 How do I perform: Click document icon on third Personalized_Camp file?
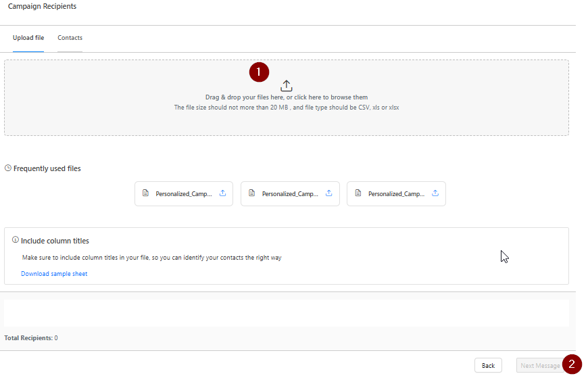point(358,193)
